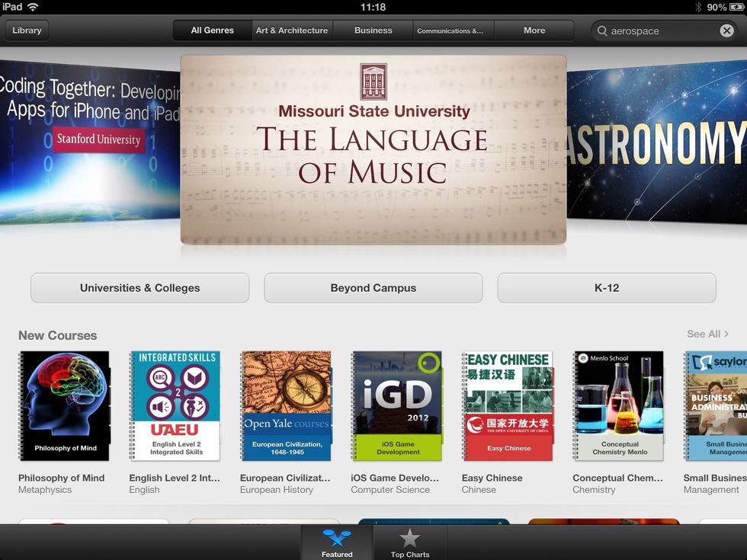Tap the 11:18 clock in status bar
Image resolution: width=747 pixels, height=560 pixels.
(373, 7)
